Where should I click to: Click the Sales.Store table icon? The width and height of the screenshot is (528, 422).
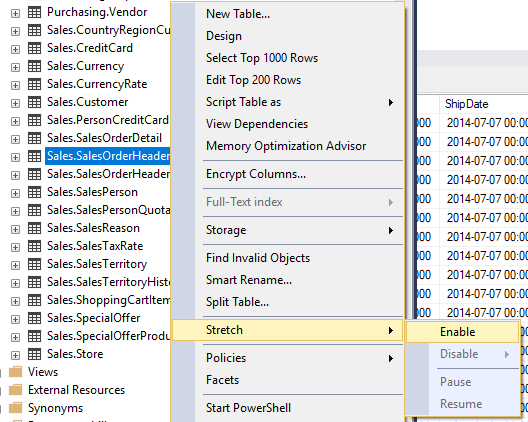click(34, 354)
